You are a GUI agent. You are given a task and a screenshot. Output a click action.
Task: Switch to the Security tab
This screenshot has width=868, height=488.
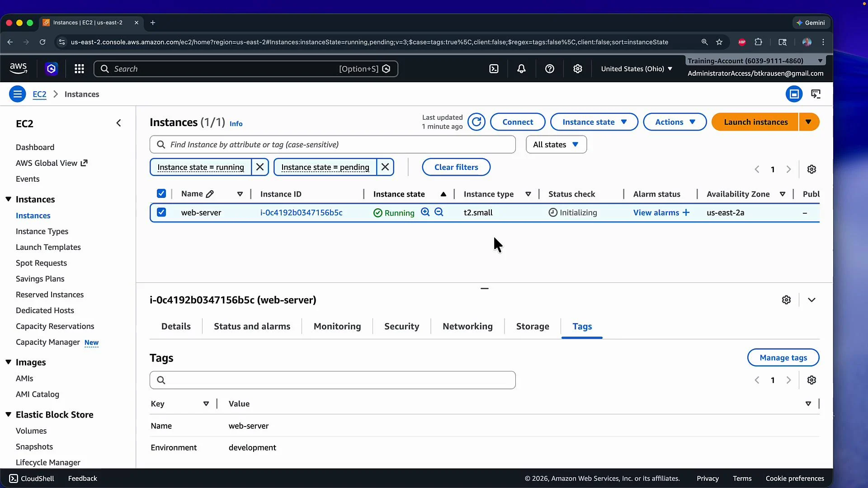[401, 326]
